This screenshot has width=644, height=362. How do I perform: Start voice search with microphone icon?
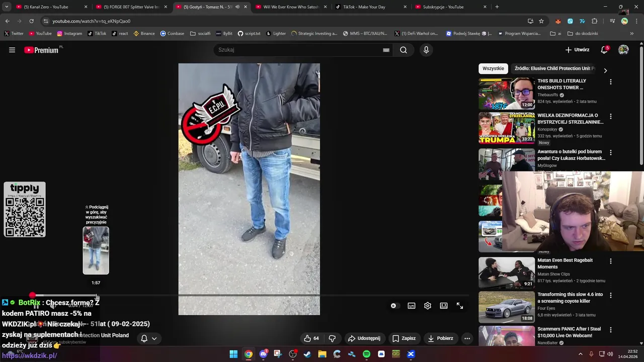click(x=426, y=50)
